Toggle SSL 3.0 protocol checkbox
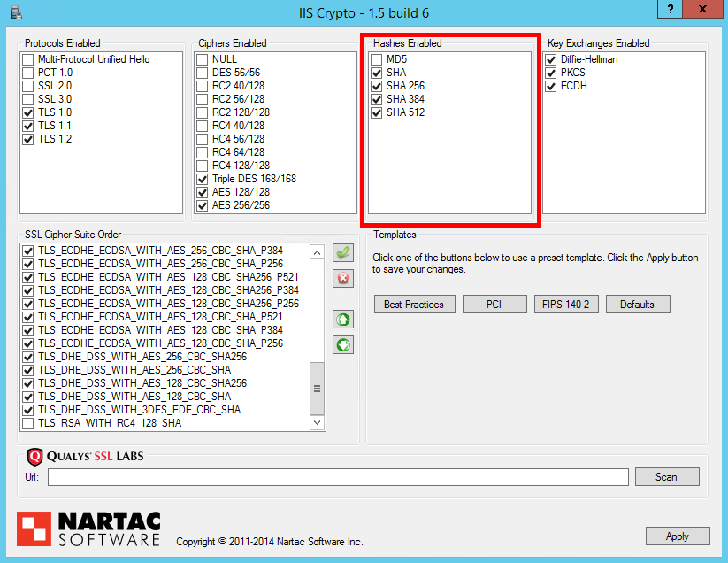Viewport: 728px width, 563px height. 28,99
